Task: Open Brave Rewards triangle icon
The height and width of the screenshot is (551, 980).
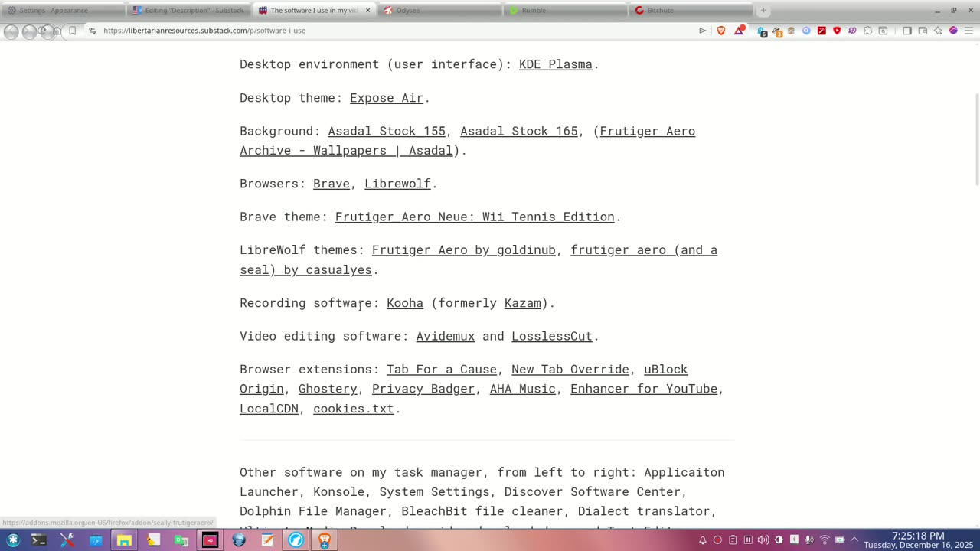Action: click(739, 31)
